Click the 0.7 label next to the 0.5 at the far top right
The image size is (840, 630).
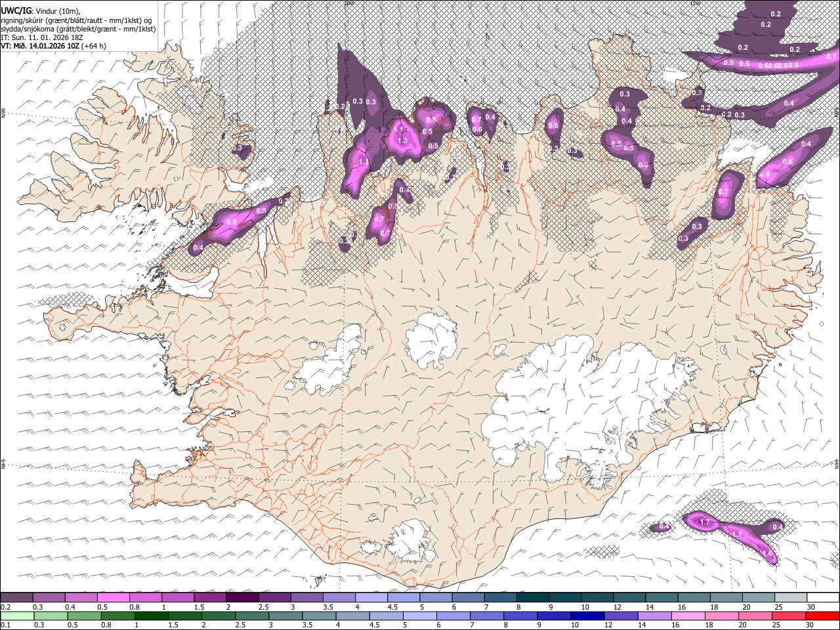click(x=831, y=57)
